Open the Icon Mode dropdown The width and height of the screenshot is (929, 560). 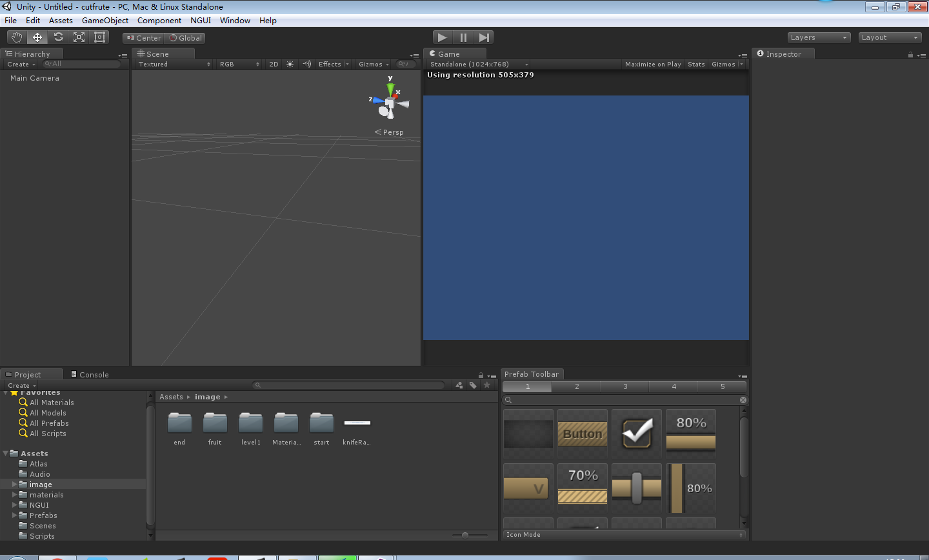click(x=624, y=534)
